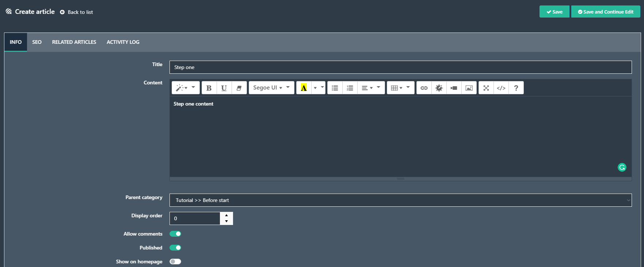Open the magic wand Style menu
Viewport: 644px width, 267px height.
pos(186,88)
